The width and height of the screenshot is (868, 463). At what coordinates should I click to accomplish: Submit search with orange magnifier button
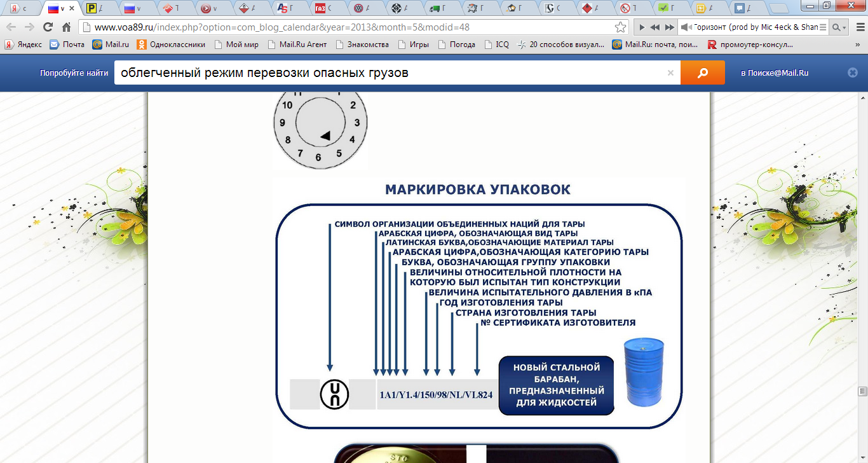coord(703,73)
